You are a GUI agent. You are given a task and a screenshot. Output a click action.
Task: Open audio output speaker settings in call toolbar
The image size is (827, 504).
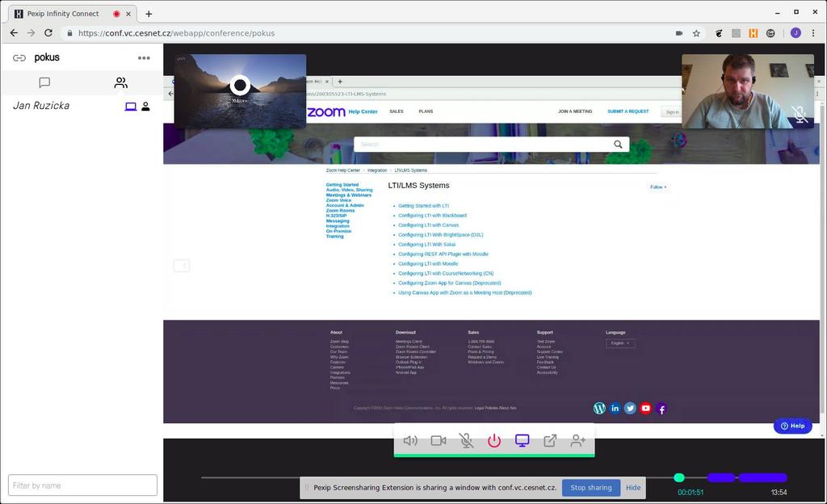409,440
